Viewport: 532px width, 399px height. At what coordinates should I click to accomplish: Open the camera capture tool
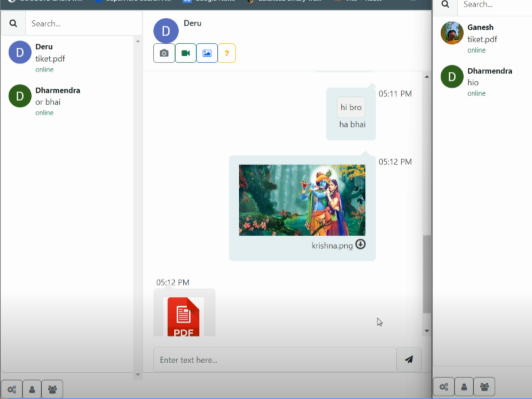[x=164, y=53]
